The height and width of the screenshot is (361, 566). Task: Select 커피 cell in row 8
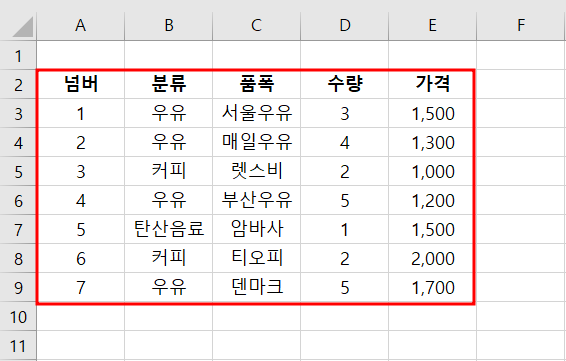[x=169, y=258]
